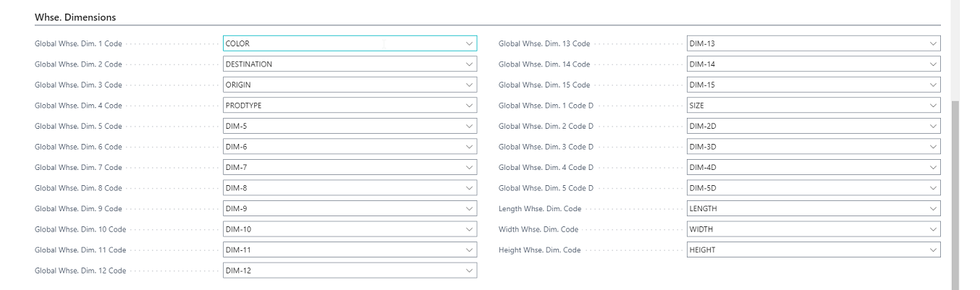This screenshot has width=980, height=290.
Task: Collapse the Whse. Dimensions section header
Action: [75, 16]
